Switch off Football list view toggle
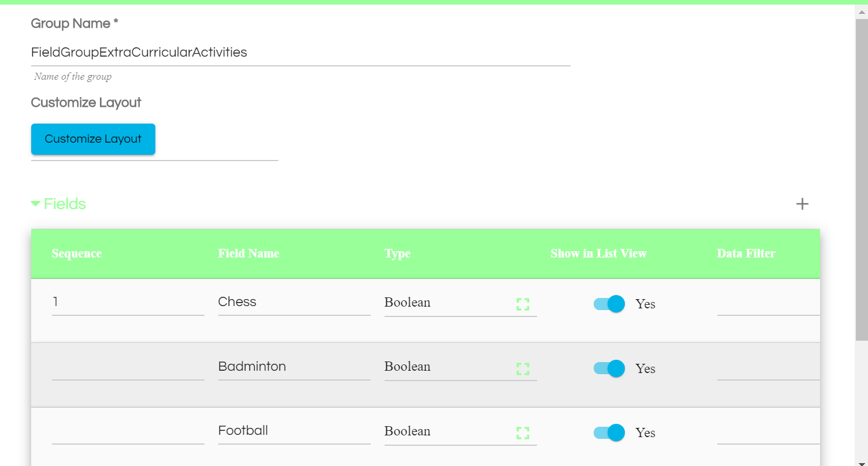Image resolution: width=868 pixels, height=466 pixels. tap(609, 433)
